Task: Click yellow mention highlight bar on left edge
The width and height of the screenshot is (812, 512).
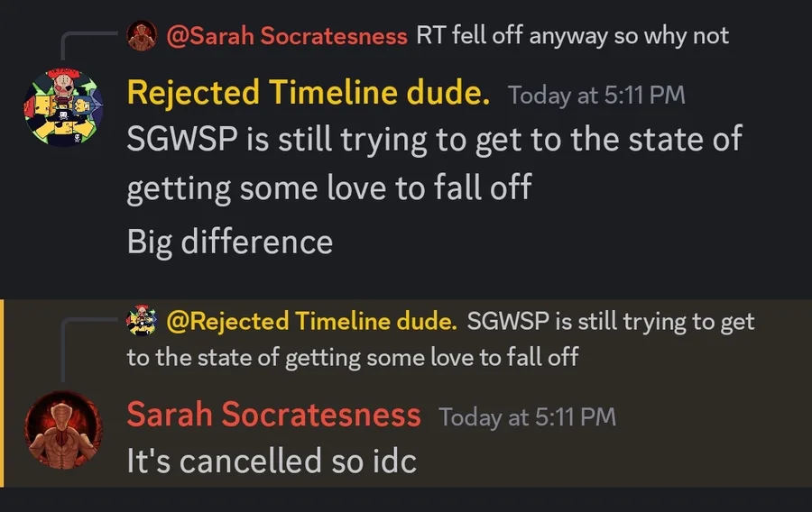Action: [3, 392]
